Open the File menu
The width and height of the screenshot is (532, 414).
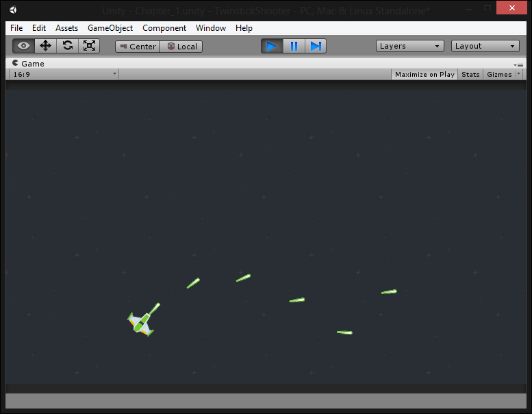tap(16, 28)
